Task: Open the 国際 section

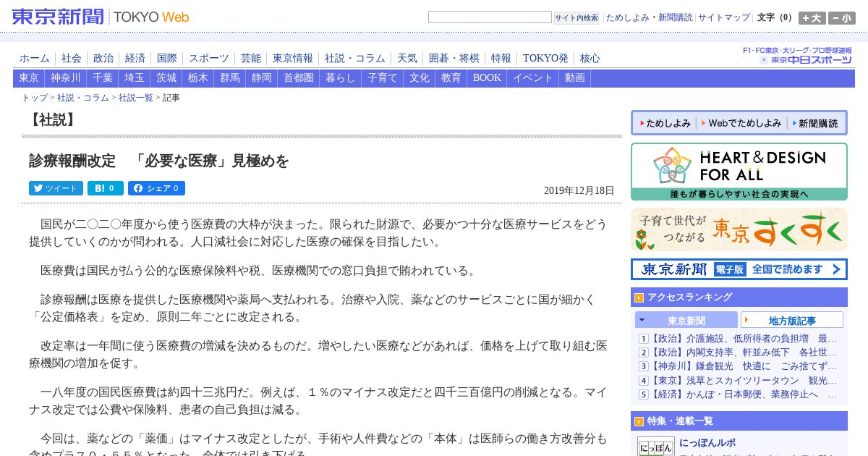Action: pyautogui.click(x=167, y=59)
